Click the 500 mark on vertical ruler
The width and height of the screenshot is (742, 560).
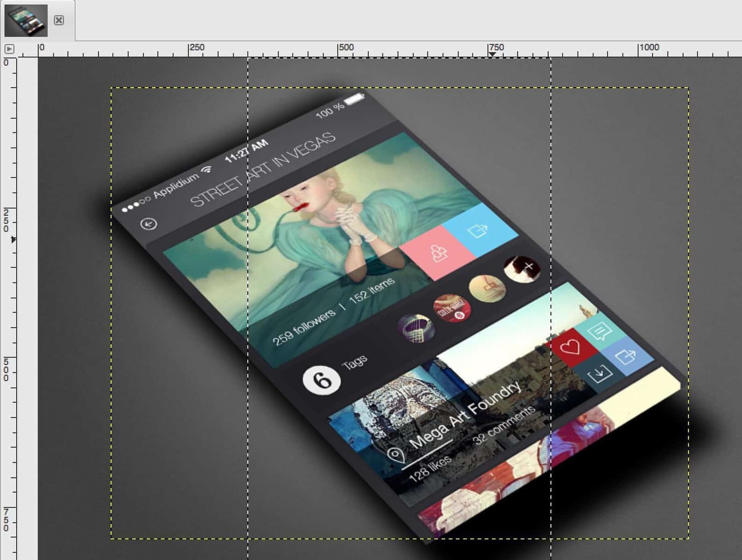[x=6, y=370]
